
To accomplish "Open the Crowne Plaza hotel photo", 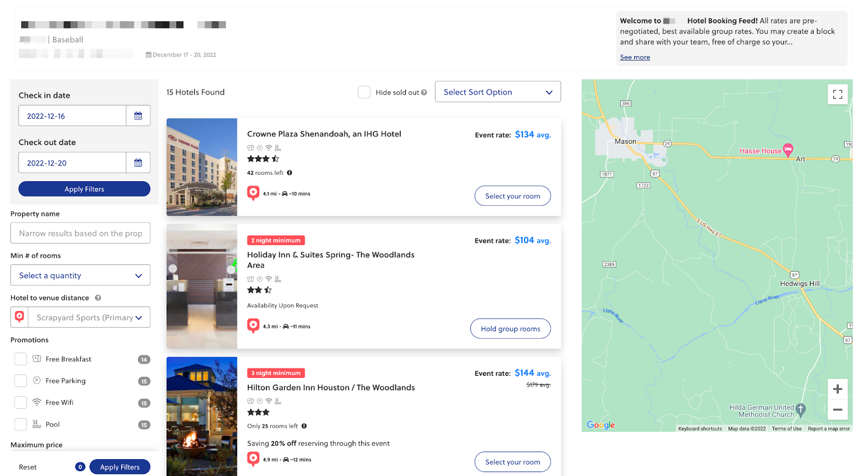I will pyautogui.click(x=202, y=167).
